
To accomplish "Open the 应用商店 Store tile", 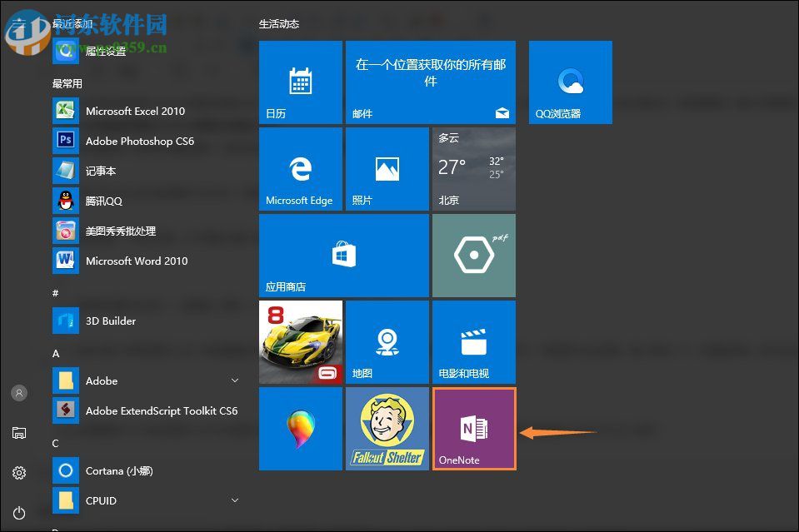I will (x=344, y=256).
